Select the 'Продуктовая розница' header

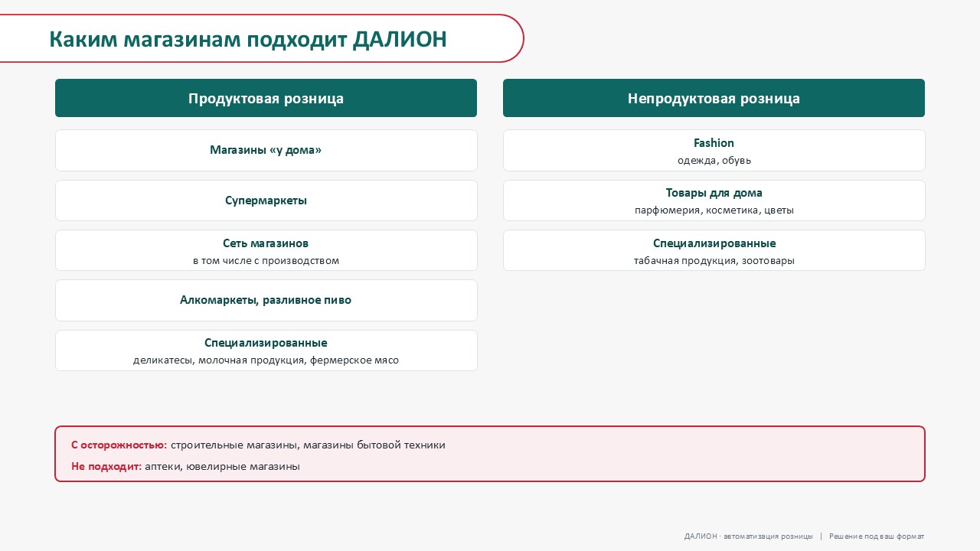click(266, 98)
